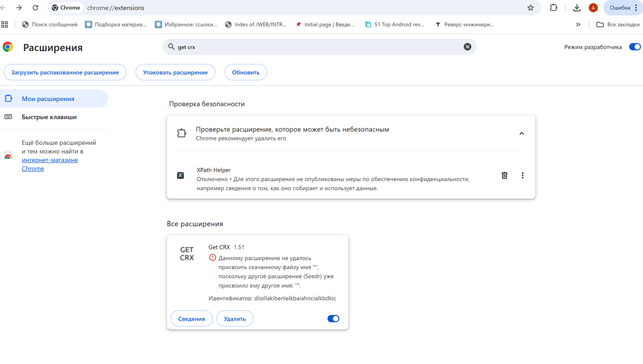This screenshot has height=364, width=643.
Task: Open the profile avatar 'A'
Action: 593,8
